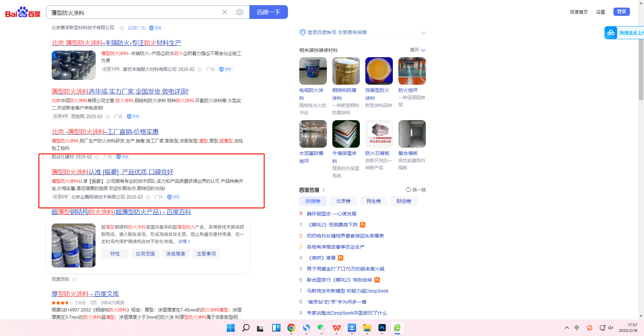Click the refresh icon next to 换一换
This screenshot has height=336, width=644.
click(x=408, y=190)
